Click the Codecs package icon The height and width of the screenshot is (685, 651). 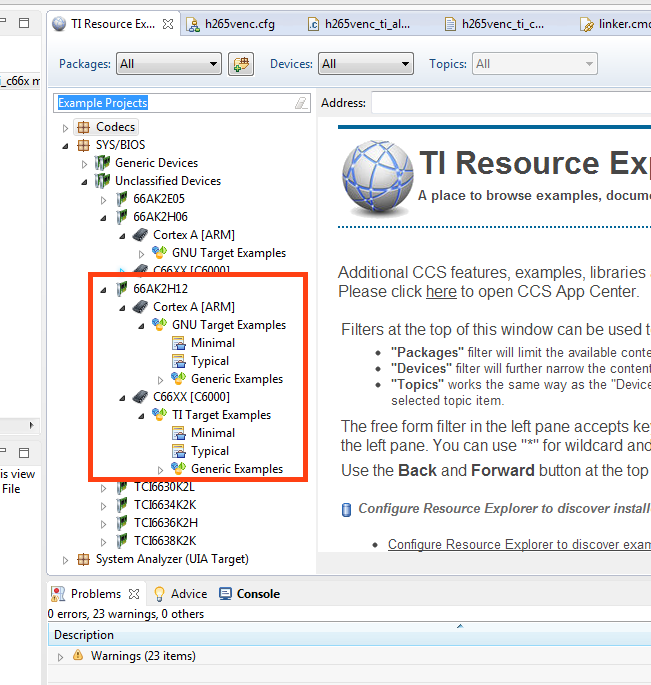pos(83,127)
